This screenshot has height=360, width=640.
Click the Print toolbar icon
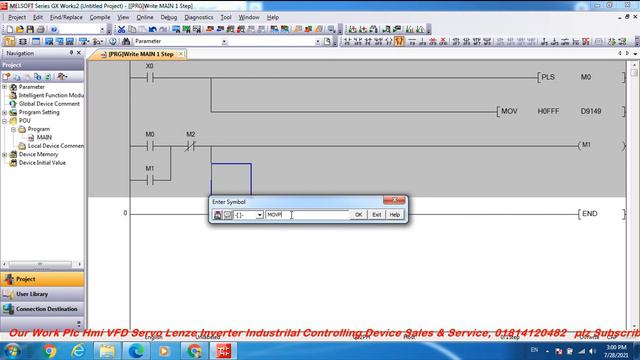pyautogui.click(x=40, y=29)
